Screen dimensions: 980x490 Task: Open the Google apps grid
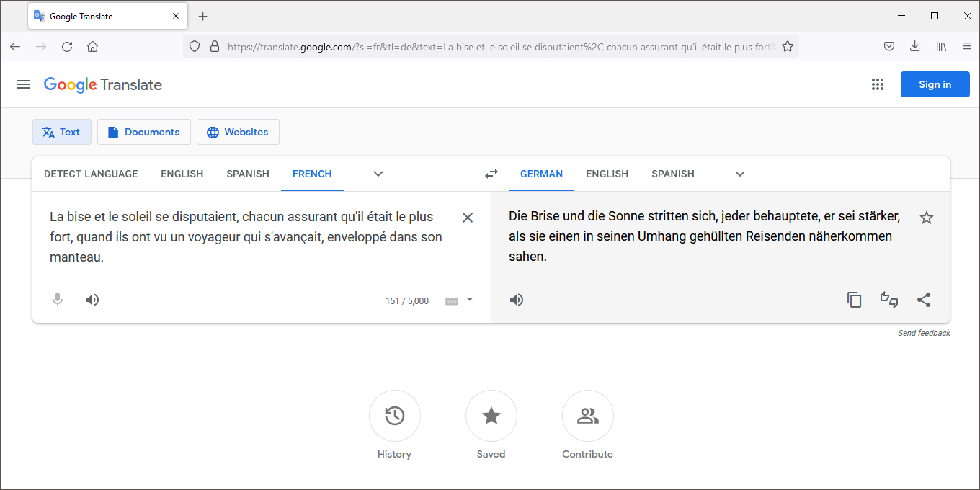point(877,84)
